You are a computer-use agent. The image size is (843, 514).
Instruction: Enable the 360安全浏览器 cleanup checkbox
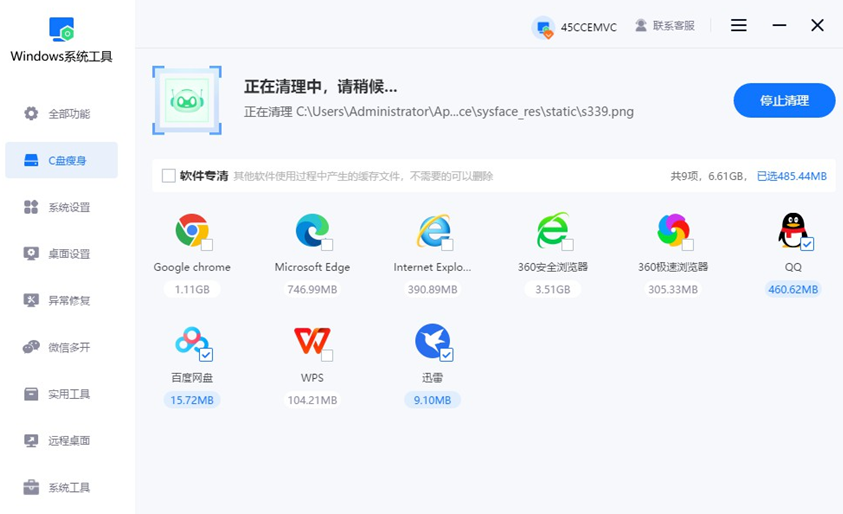[568, 245]
